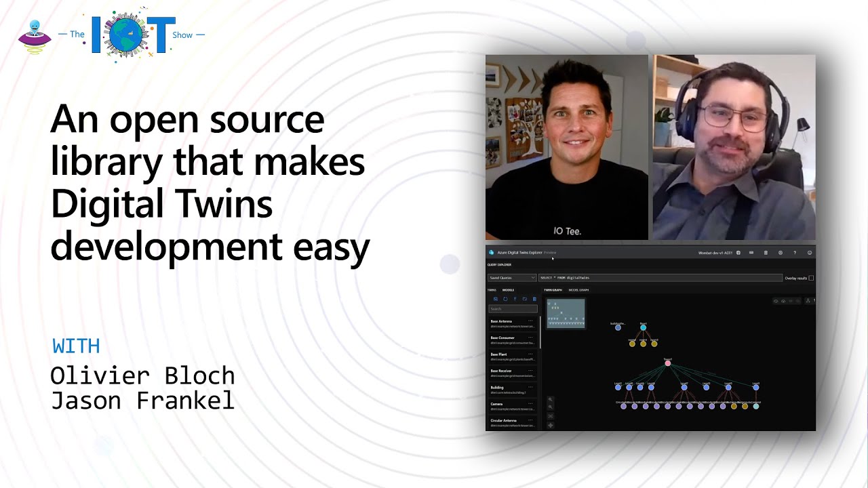Select the Base Antenna model entry
Screen dimensions: 868x488
click(x=513, y=323)
